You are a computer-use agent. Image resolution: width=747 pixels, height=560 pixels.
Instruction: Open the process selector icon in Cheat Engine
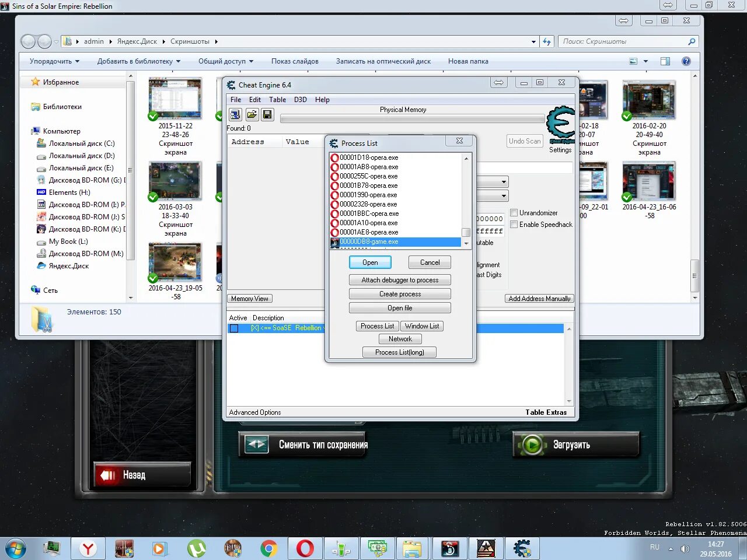coord(235,114)
